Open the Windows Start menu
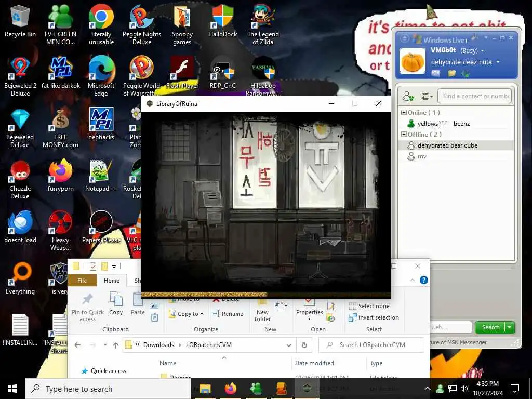The height and width of the screenshot is (399, 532). pos(12,389)
